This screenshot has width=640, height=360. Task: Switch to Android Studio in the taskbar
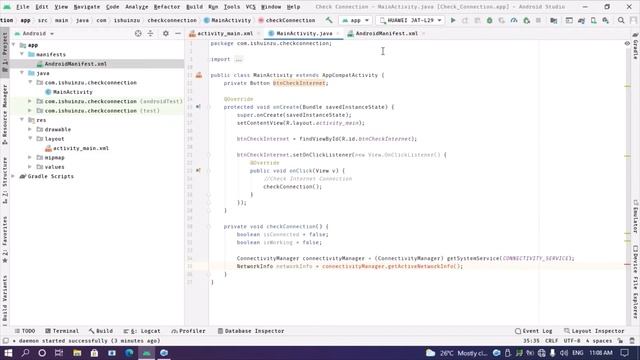[147, 353]
